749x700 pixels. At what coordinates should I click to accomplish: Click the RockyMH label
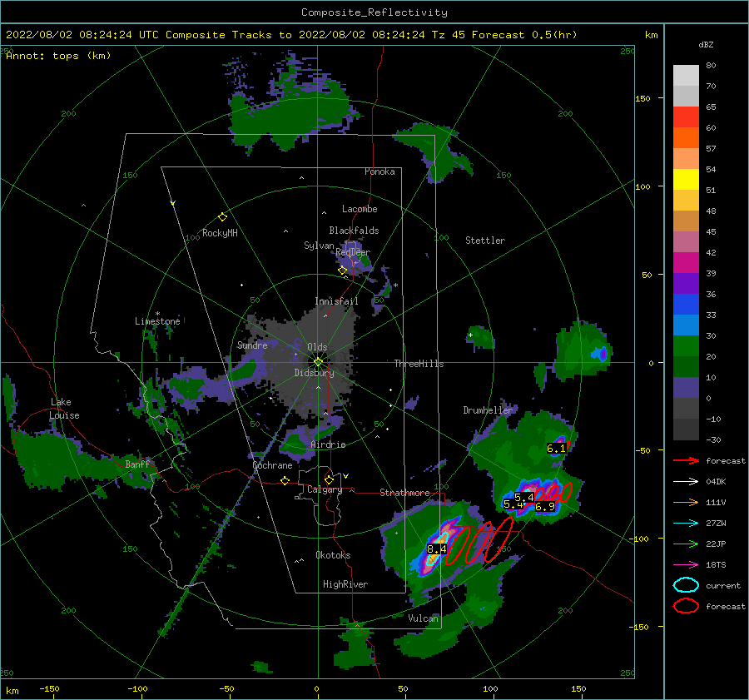tap(220, 233)
